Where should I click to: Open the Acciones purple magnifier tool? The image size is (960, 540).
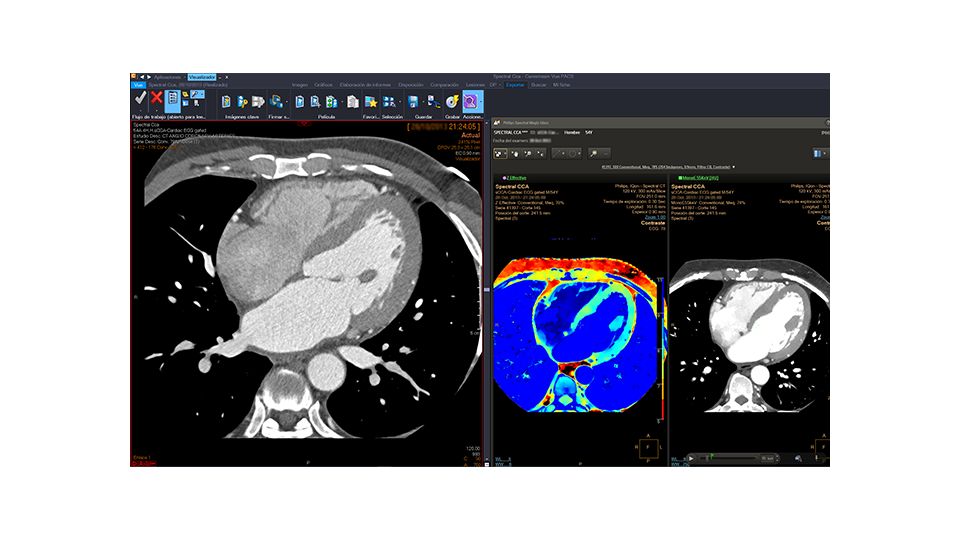(x=469, y=101)
